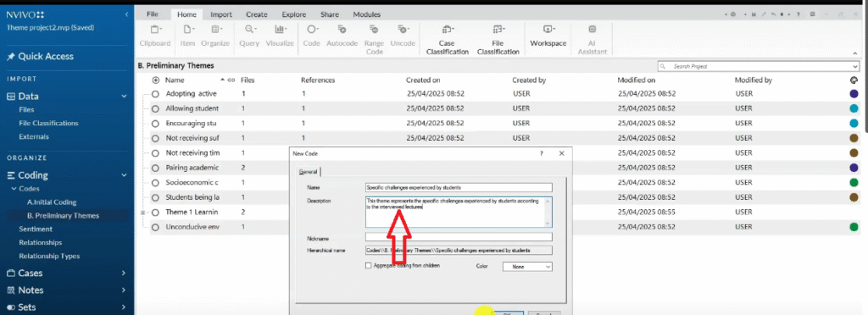Open the File tab
This screenshot has height=315, width=868.
tap(153, 14)
